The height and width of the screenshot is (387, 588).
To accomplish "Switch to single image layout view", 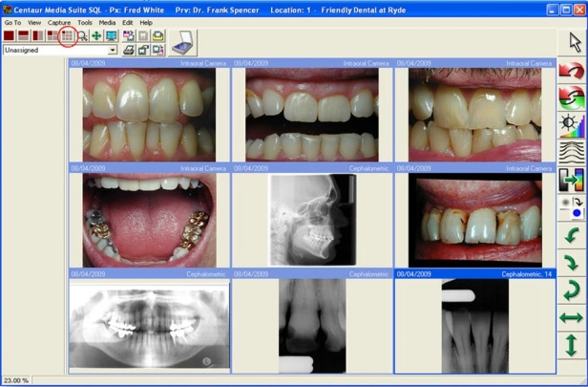I will [9, 35].
